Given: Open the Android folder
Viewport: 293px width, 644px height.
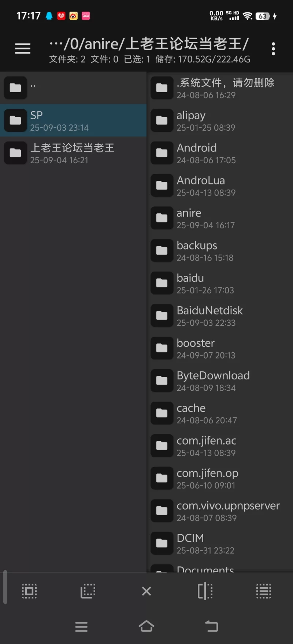Looking at the screenshot, I should click(220, 153).
